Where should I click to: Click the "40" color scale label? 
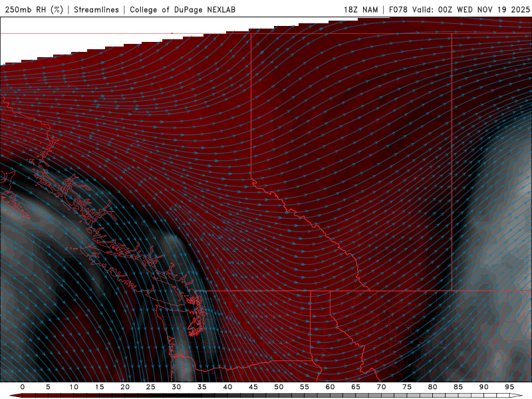point(227,387)
